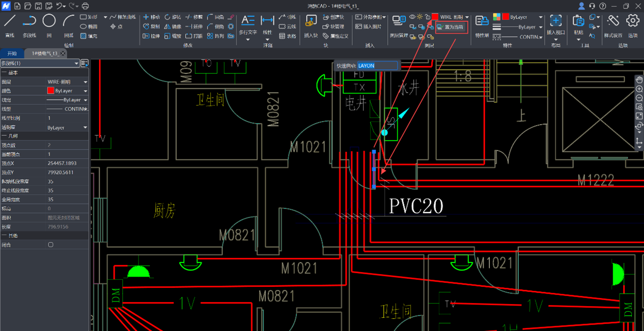The width and height of the screenshot is (644, 331).
Task: Toggle layer visibility eye icon in ribbon
Action: [412, 17]
